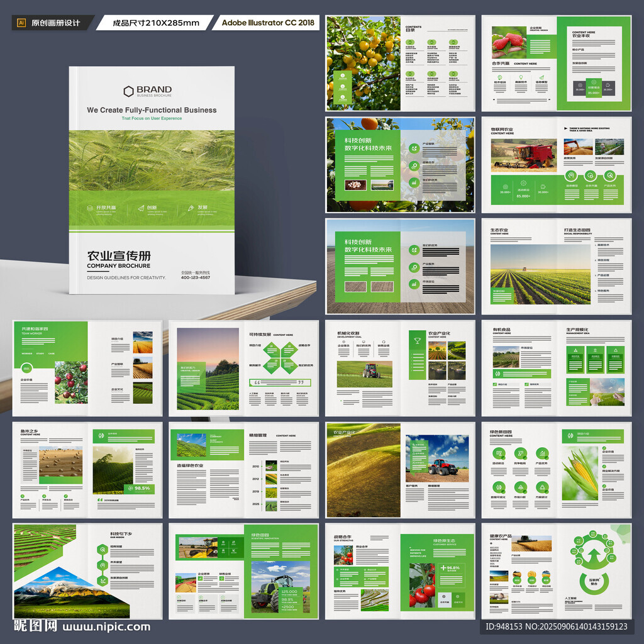Click the orange Ai badge icon
This screenshot has height=644, width=644.
pos(21,23)
